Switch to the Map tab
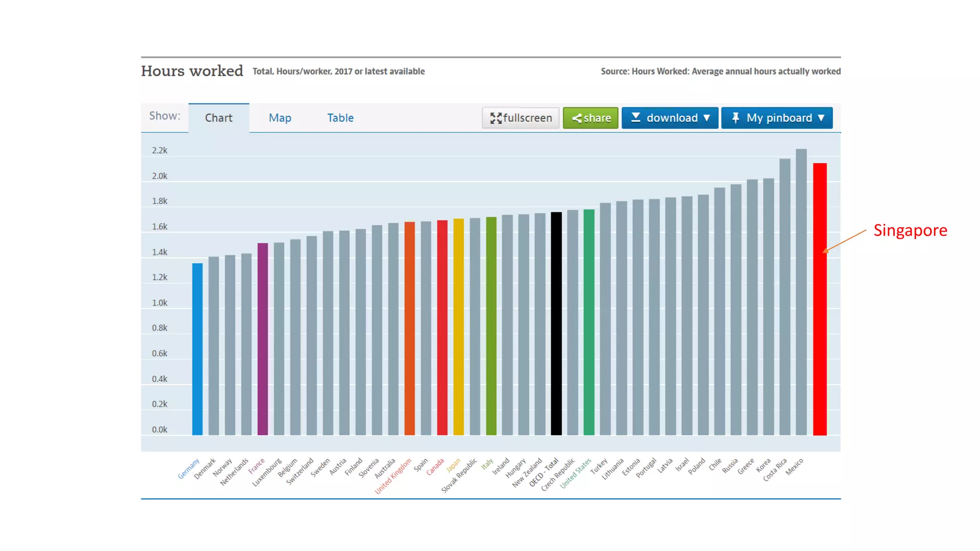 point(280,118)
